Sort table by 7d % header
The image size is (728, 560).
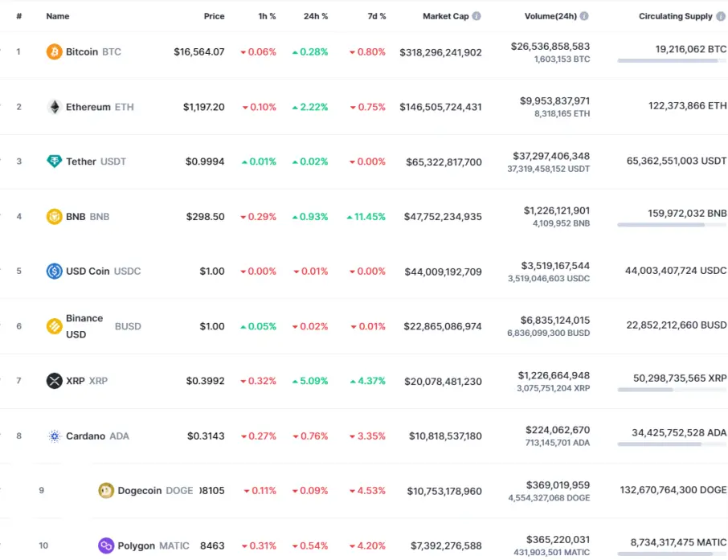tap(377, 16)
